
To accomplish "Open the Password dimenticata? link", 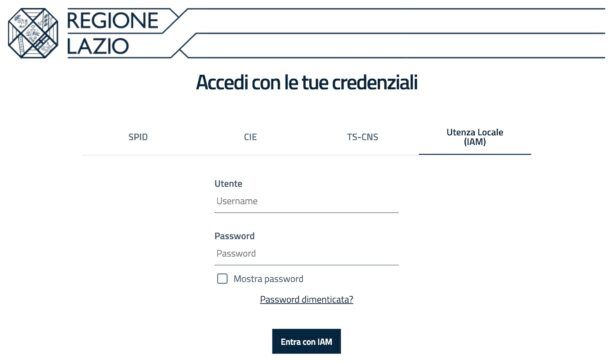I will coord(307,300).
